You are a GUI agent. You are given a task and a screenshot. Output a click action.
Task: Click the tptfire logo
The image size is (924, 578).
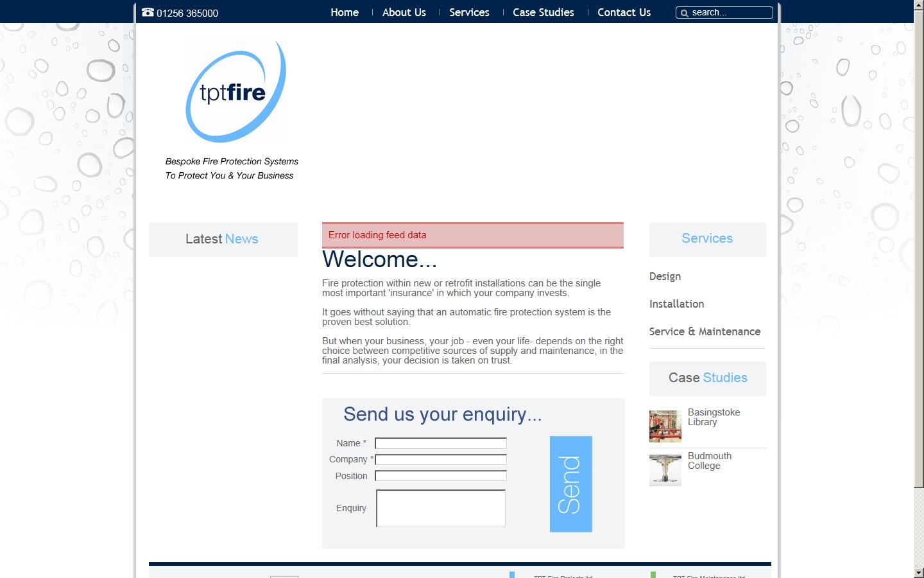pyautogui.click(x=235, y=91)
